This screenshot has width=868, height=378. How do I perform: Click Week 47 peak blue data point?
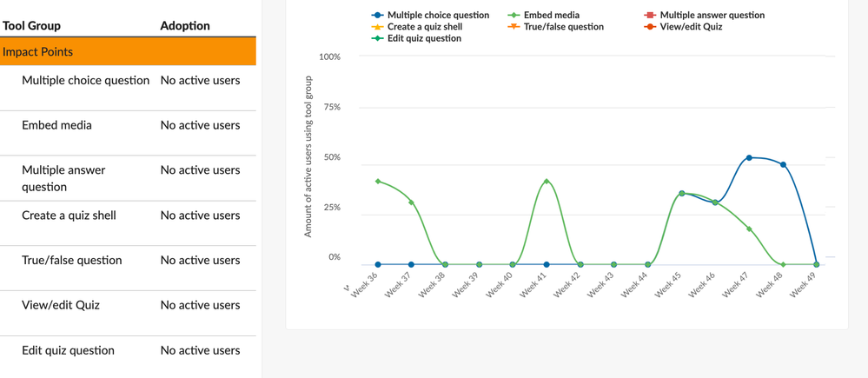pyautogui.click(x=749, y=158)
